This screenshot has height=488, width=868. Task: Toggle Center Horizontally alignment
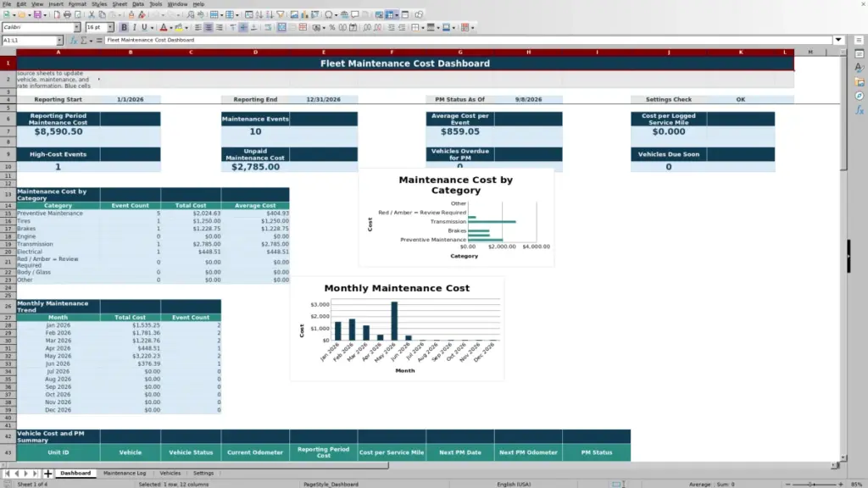[209, 27]
